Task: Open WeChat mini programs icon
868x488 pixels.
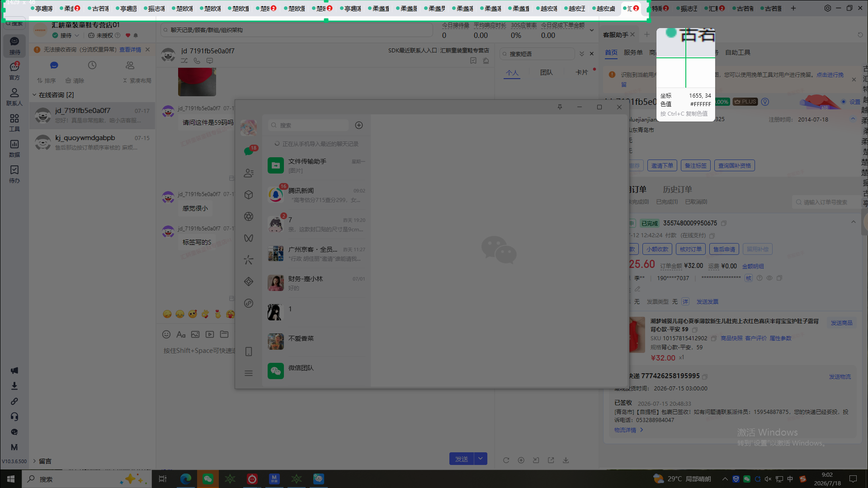Action: [x=249, y=303]
